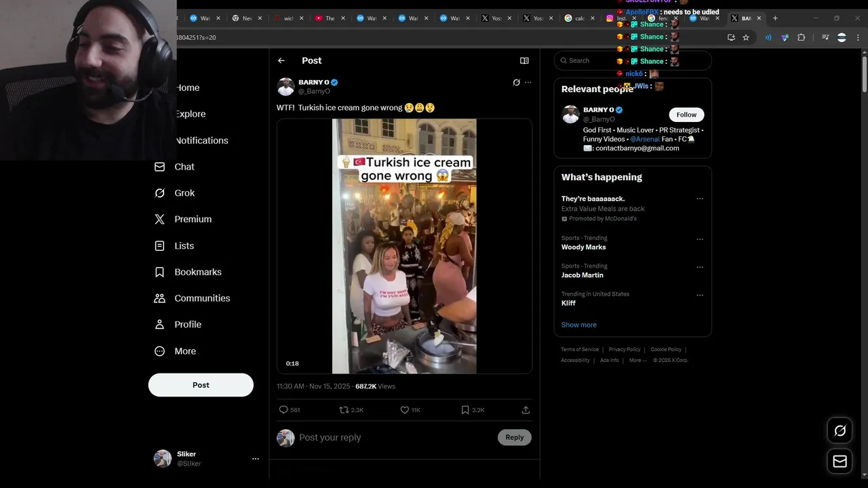Open Cookie Policy footer link
The image size is (868, 488).
[666, 350]
